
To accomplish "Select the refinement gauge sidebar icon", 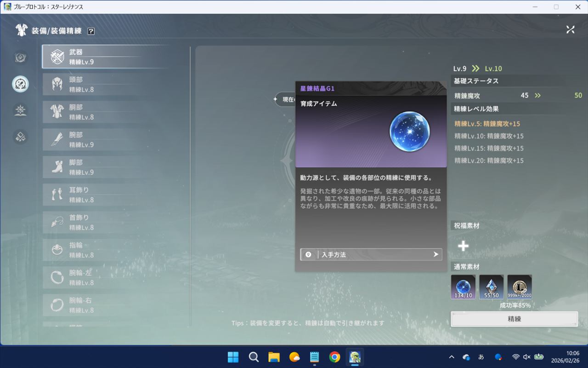I will tap(20, 84).
